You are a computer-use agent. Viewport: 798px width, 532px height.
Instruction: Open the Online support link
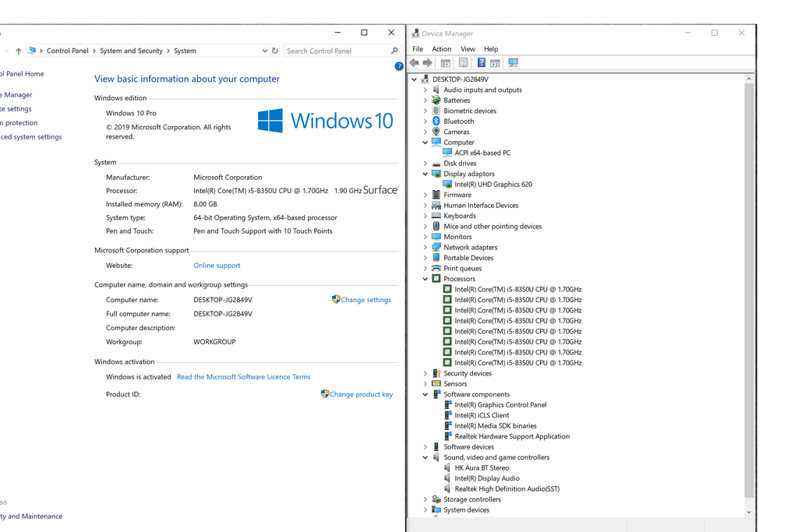click(217, 266)
